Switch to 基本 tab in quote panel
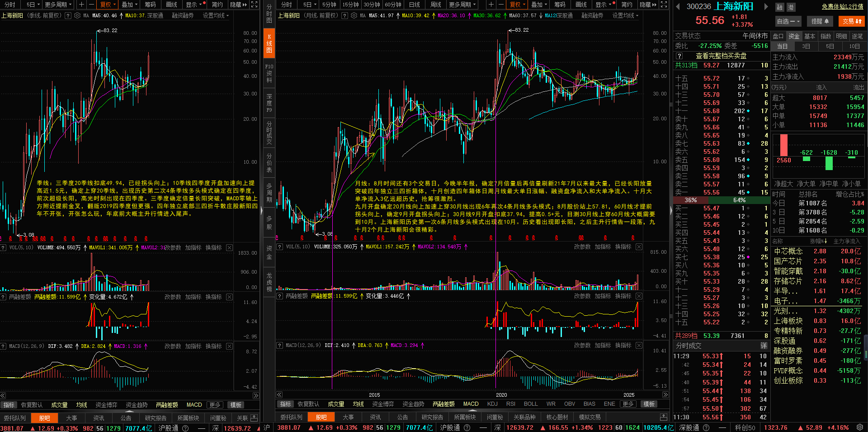 click(810, 36)
